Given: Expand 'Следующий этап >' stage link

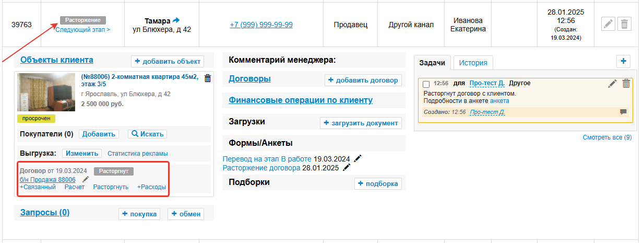Looking at the screenshot, I should click(x=82, y=30).
